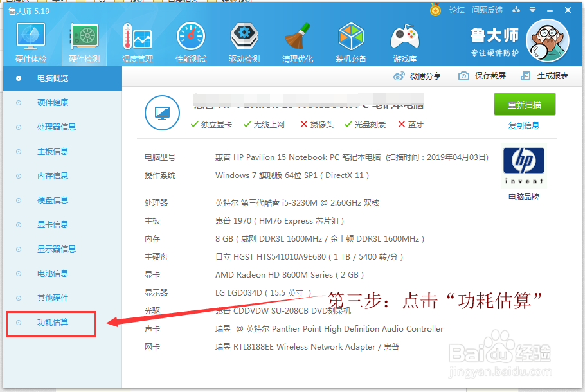The width and height of the screenshot is (585, 392).
Task: Click 生成报表 generate report
Action: pos(544,76)
